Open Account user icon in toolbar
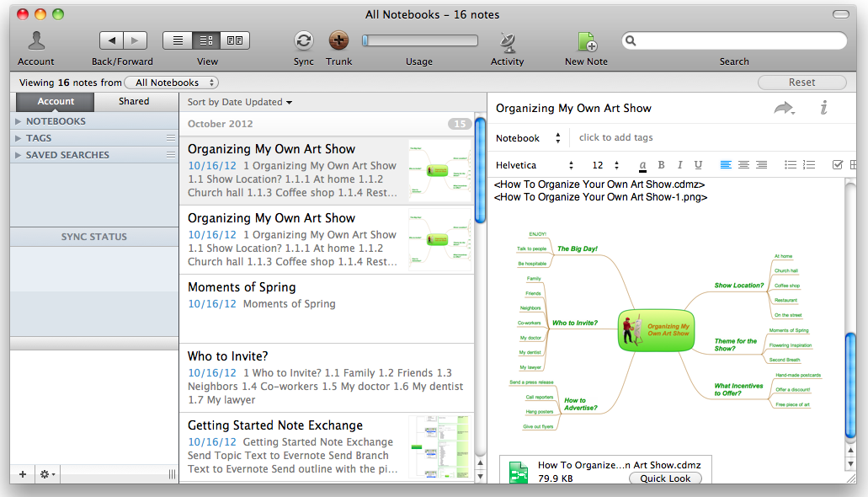The height and width of the screenshot is (497, 868). 36,41
